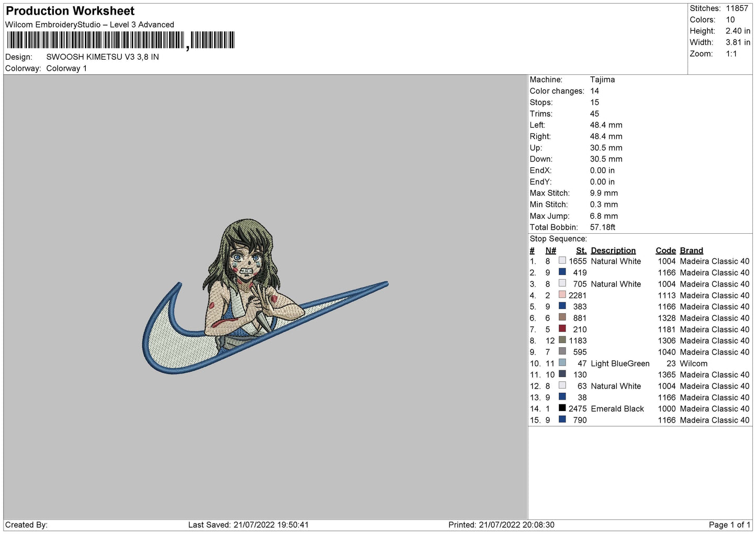The width and height of the screenshot is (756, 534).
Task: Click the 'Printed: 21/07/2022 20:08:30' footer
Action: (501, 525)
